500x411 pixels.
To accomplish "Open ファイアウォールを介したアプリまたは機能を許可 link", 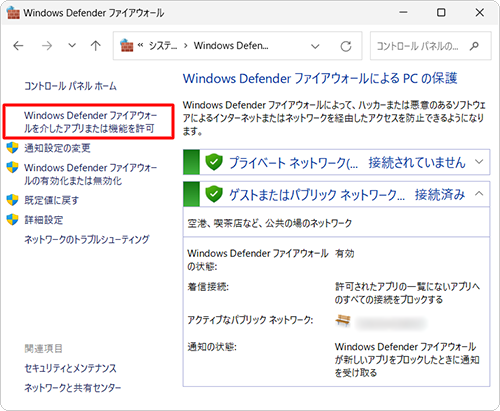I will [90, 122].
